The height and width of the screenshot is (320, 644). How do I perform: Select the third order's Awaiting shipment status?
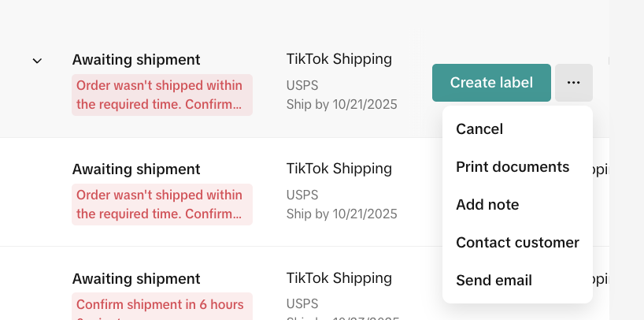click(x=136, y=278)
